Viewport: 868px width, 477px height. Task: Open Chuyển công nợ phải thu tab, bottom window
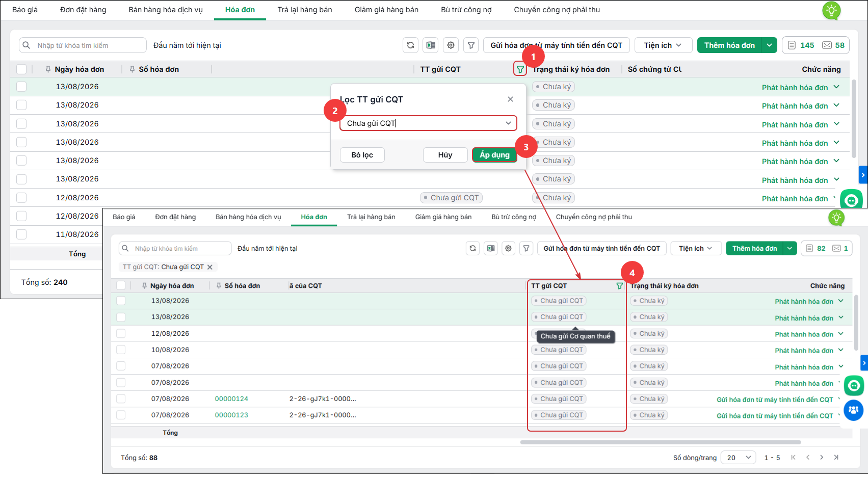(594, 217)
